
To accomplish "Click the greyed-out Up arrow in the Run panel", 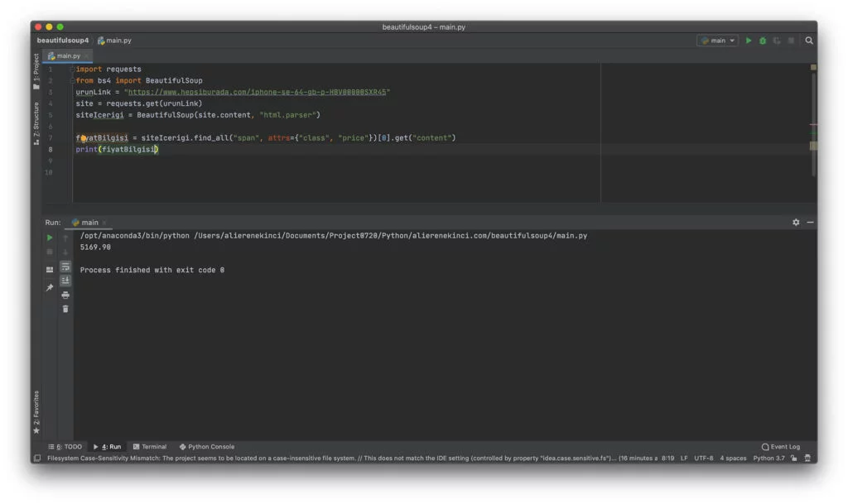I will pos(65,238).
